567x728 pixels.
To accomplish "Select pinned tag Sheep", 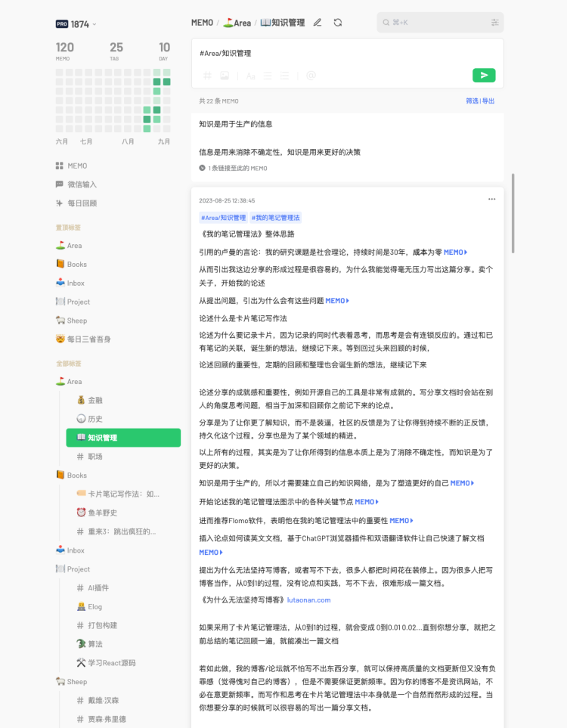I will click(72, 321).
